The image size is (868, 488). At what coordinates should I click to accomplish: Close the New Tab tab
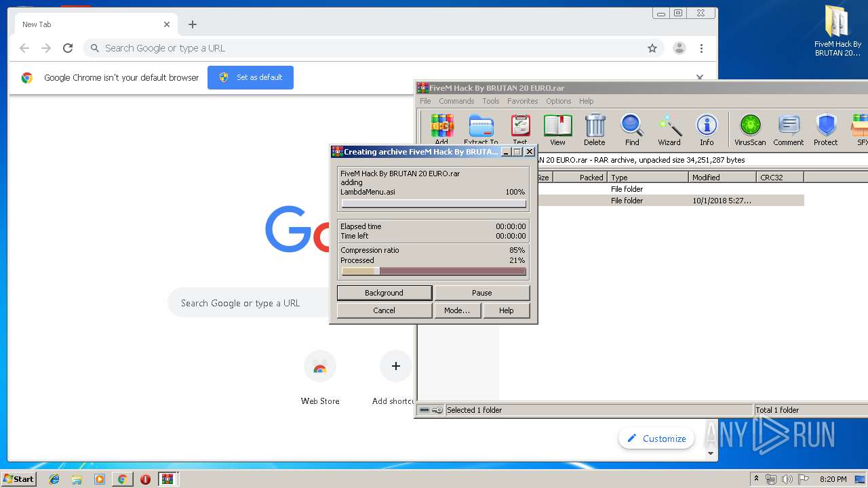(x=167, y=24)
